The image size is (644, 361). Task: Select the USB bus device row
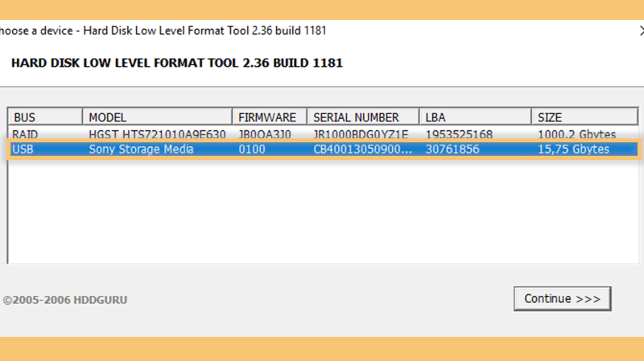point(323,149)
